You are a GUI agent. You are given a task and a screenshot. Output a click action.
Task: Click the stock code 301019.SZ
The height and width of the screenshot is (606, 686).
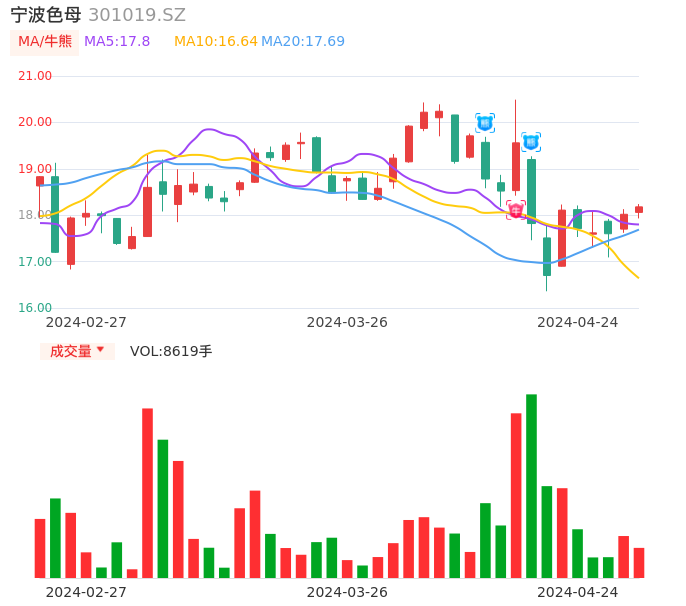[137, 15]
